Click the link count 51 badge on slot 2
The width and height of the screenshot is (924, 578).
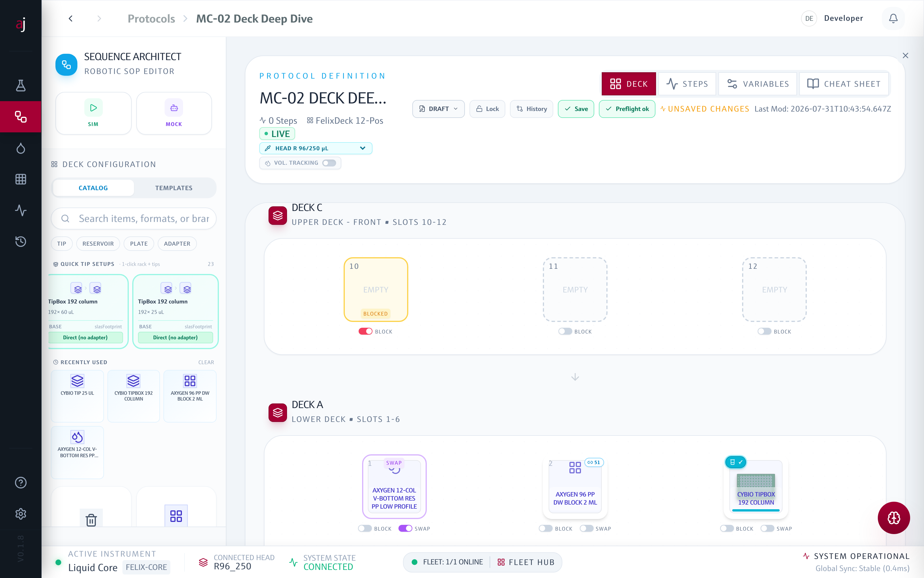coord(594,462)
